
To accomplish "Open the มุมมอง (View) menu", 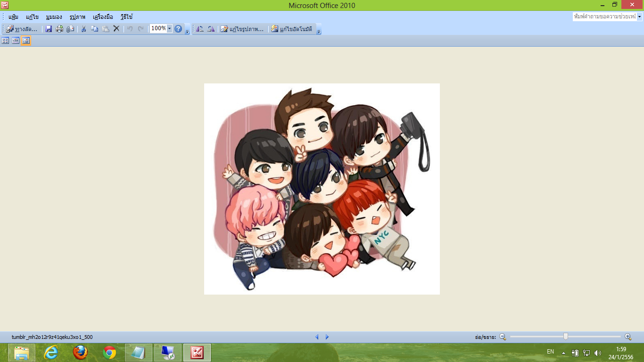I will pos(54,17).
